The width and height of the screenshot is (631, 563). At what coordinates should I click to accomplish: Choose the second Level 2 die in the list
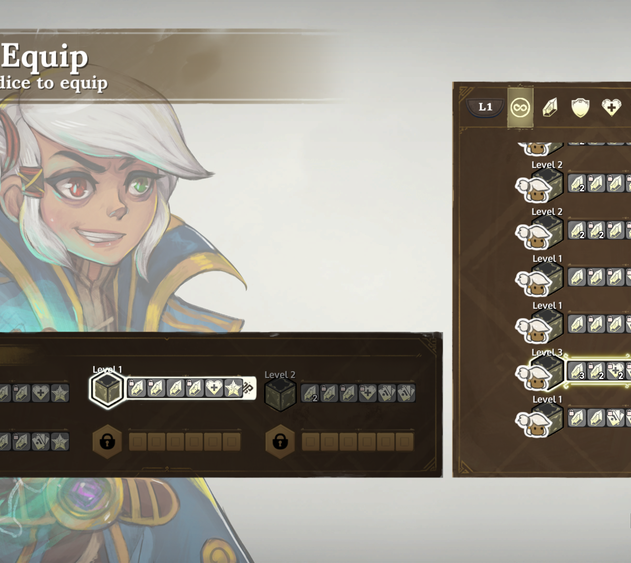540,233
